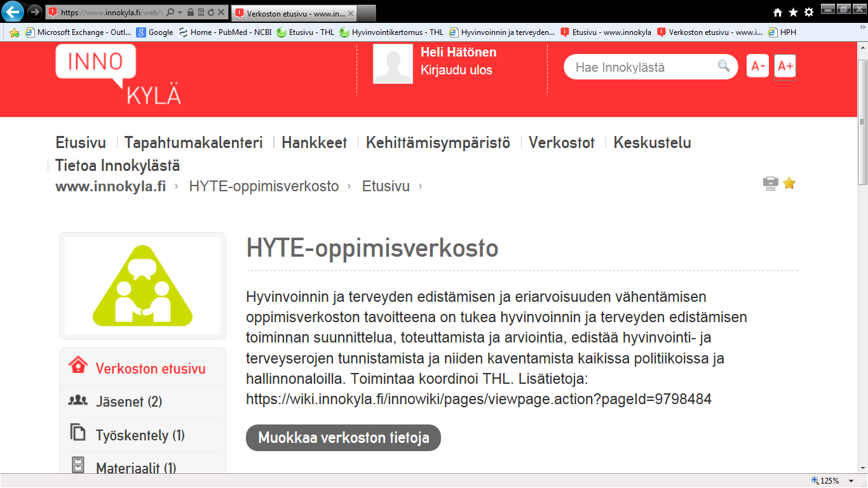868x488 pixels.
Task: Stop loading with the address bar X
Action: 220,12
